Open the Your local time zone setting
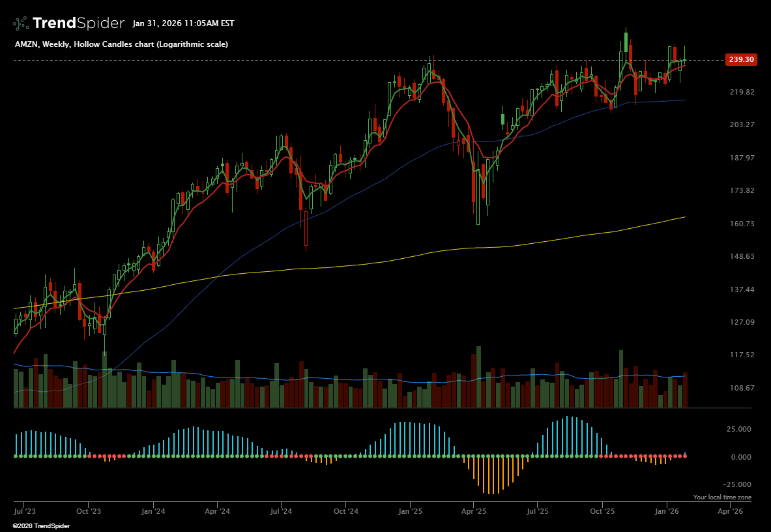 pyautogui.click(x=722, y=497)
